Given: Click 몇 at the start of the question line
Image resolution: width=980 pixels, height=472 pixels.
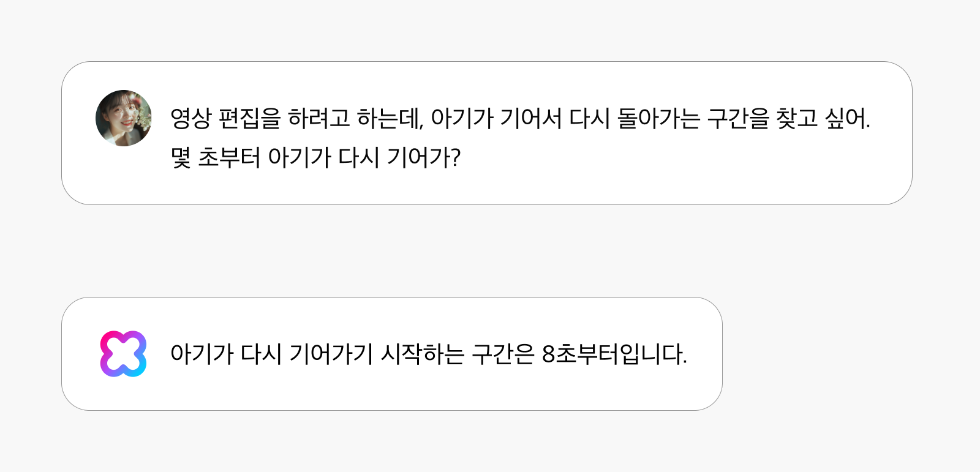Looking at the screenshot, I should tap(181, 158).
